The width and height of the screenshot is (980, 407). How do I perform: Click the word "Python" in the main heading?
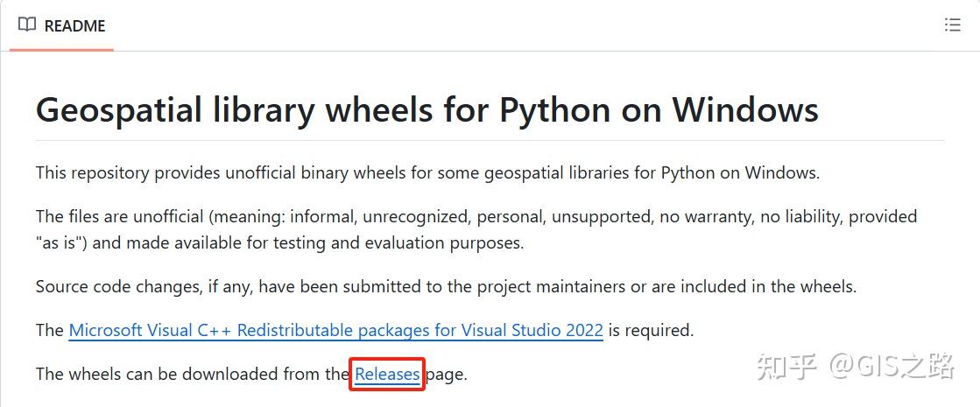[553, 111]
